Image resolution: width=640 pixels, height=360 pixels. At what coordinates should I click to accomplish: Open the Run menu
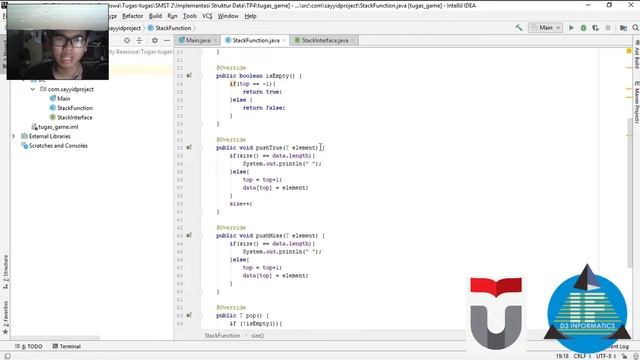172,16
